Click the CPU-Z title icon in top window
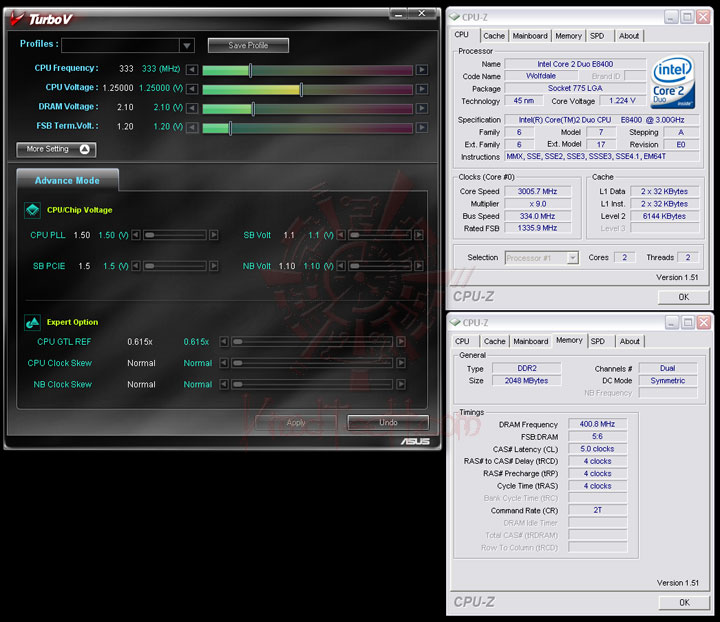The image size is (720, 622). point(455,17)
